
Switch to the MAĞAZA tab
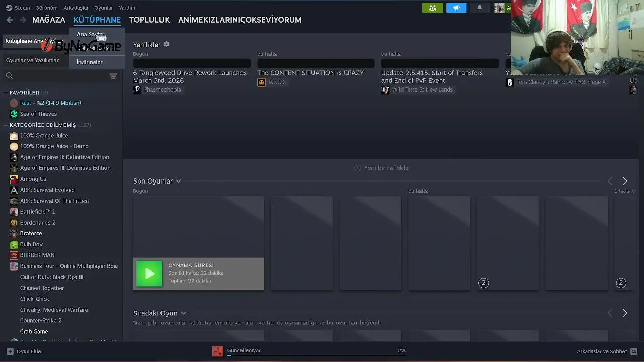(49, 20)
